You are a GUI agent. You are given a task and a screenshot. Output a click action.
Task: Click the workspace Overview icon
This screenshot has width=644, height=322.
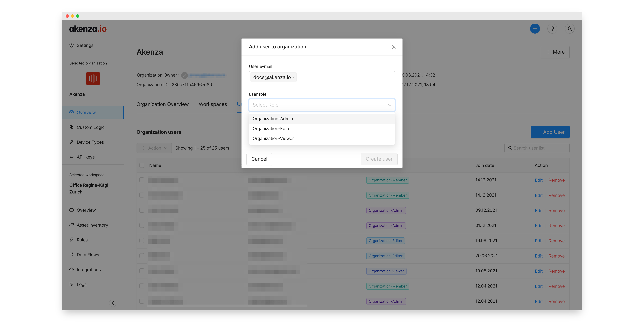(x=72, y=210)
